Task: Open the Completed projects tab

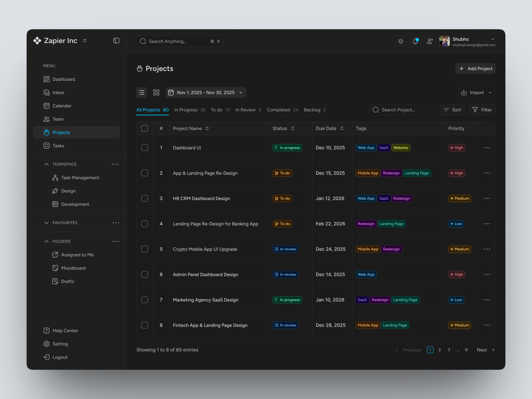Action: [278, 110]
